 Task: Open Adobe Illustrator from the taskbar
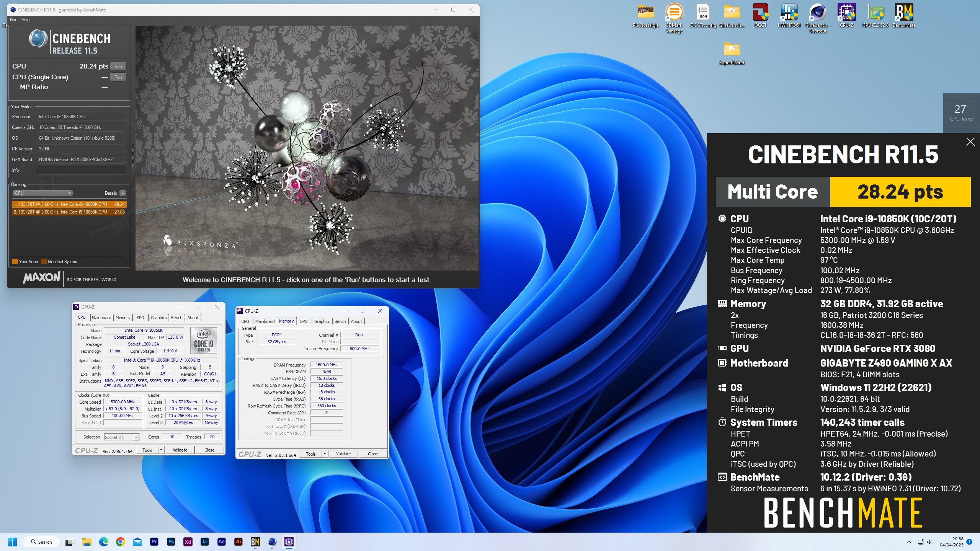[x=238, y=542]
